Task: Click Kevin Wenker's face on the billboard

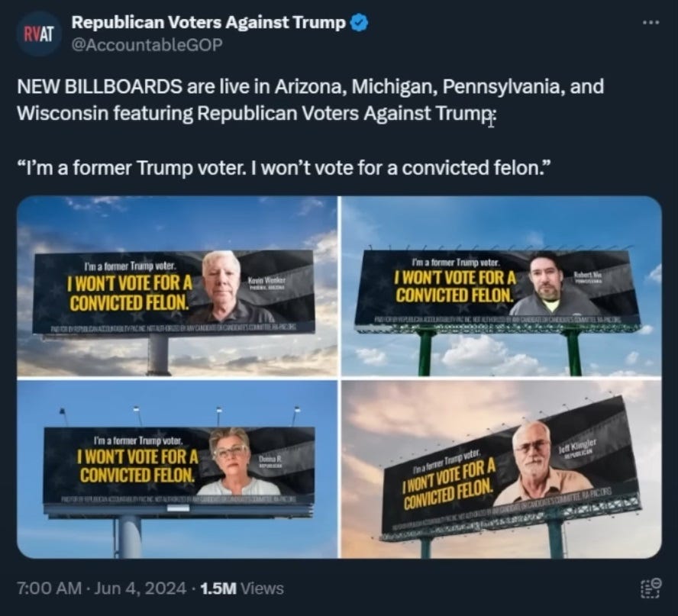Action: coord(222,279)
